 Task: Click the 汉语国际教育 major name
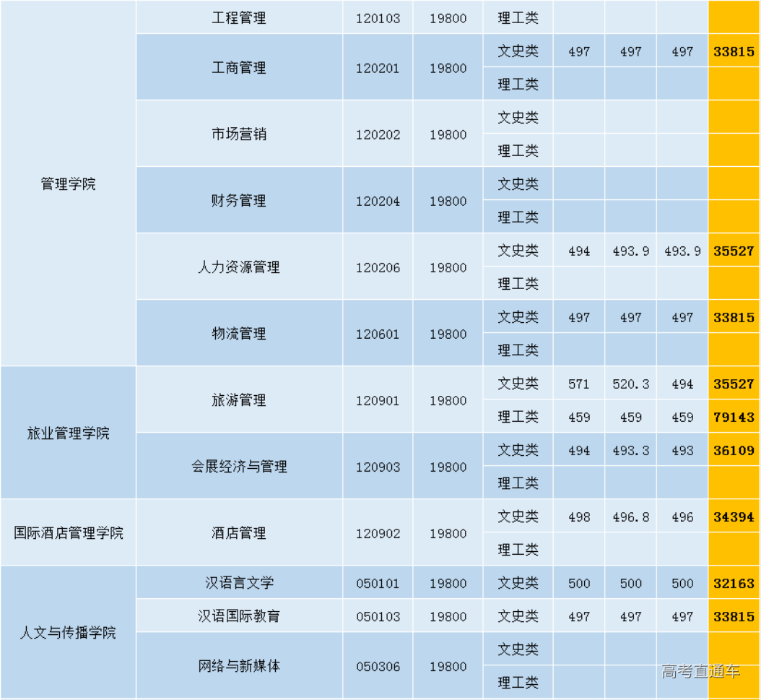tap(238, 616)
